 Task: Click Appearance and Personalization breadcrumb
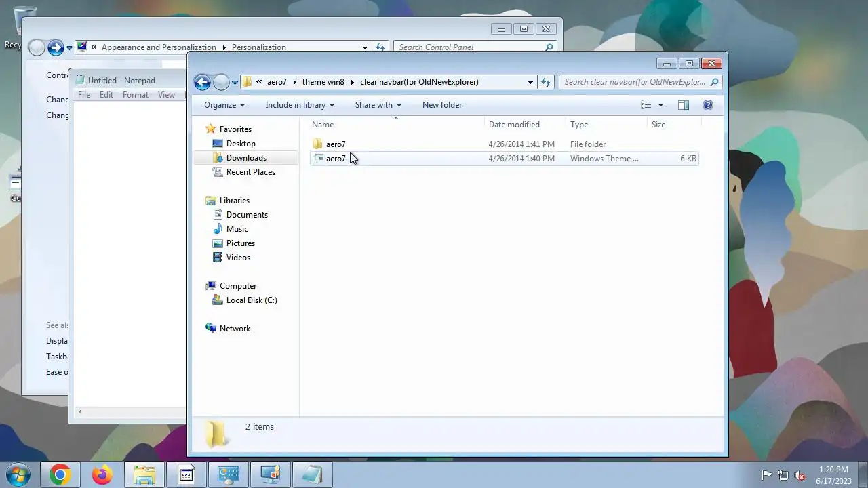(x=159, y=47)
